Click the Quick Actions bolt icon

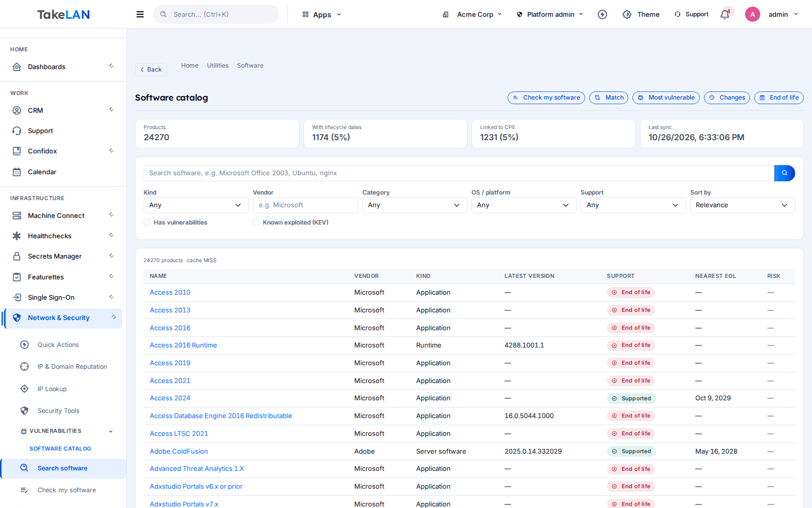24,344
